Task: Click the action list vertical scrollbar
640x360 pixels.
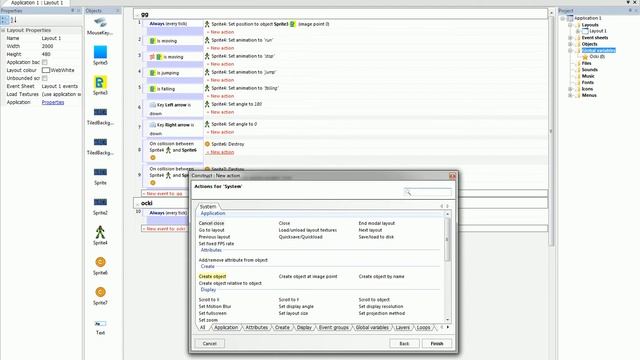Action: pos(447,267)
